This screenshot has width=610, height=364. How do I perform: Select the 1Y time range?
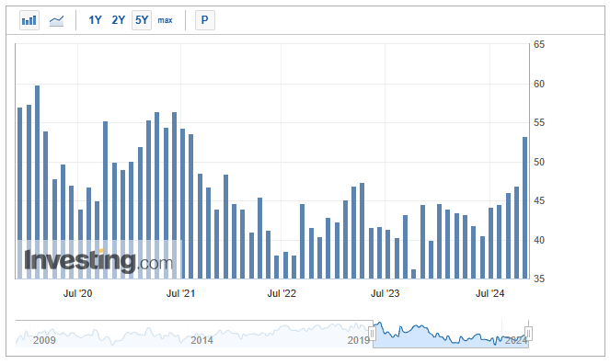click(95, 20)
